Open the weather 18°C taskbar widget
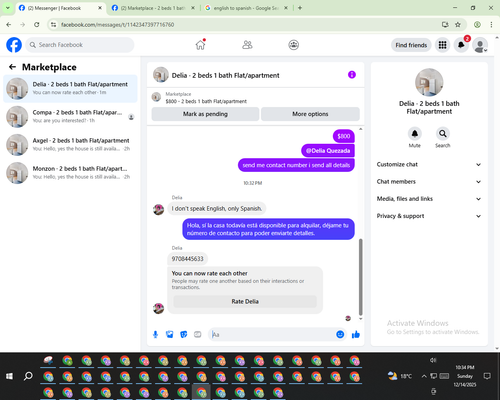Viewport: 500px width, 400px height. click(400, 376)
